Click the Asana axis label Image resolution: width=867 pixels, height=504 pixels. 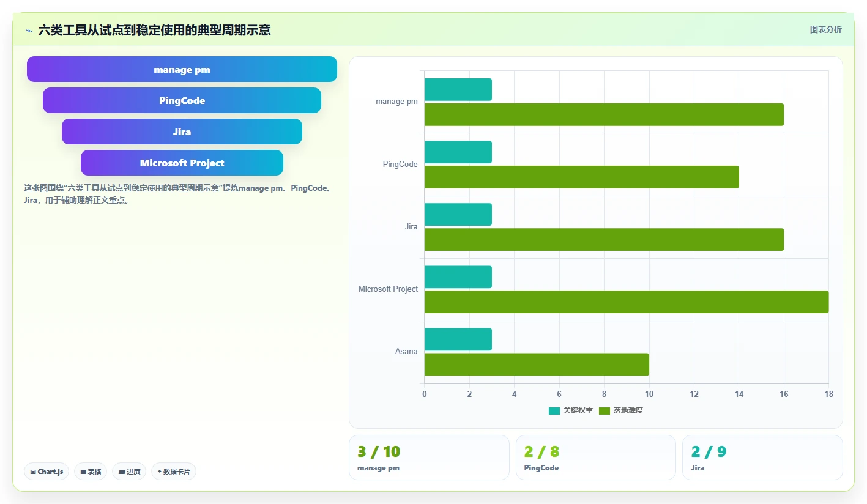(406, 351)
